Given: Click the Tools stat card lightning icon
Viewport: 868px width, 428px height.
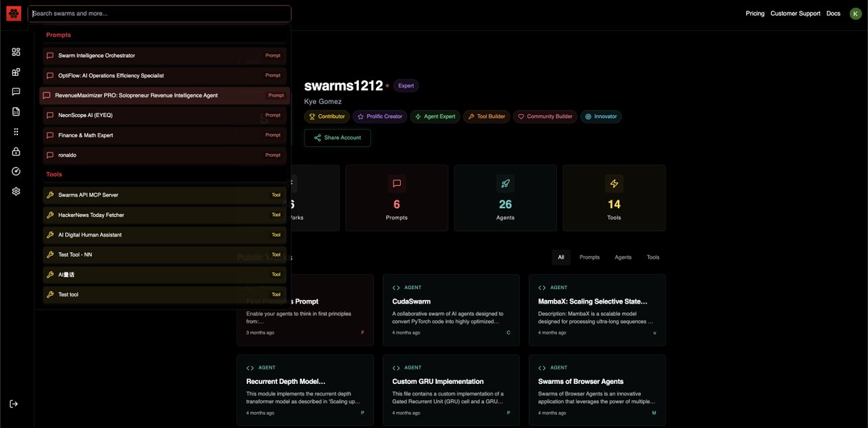Looking at the screenshot, I should [614, 183].
